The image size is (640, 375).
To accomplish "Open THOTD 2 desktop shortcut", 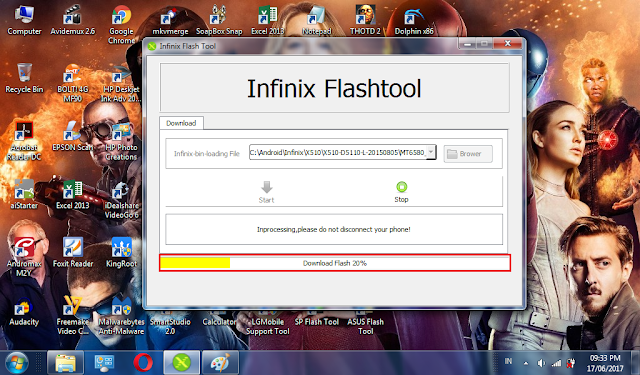I will tap(365, 20).
